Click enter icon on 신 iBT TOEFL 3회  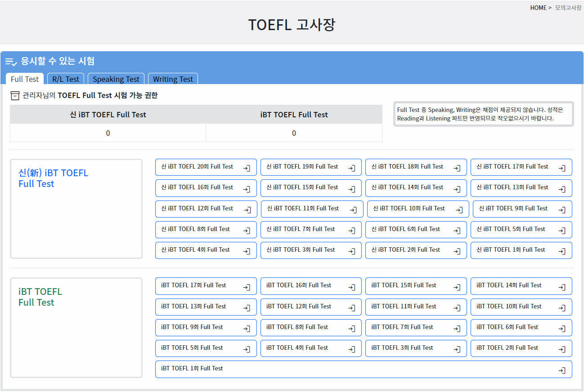(x=352, y=251)
